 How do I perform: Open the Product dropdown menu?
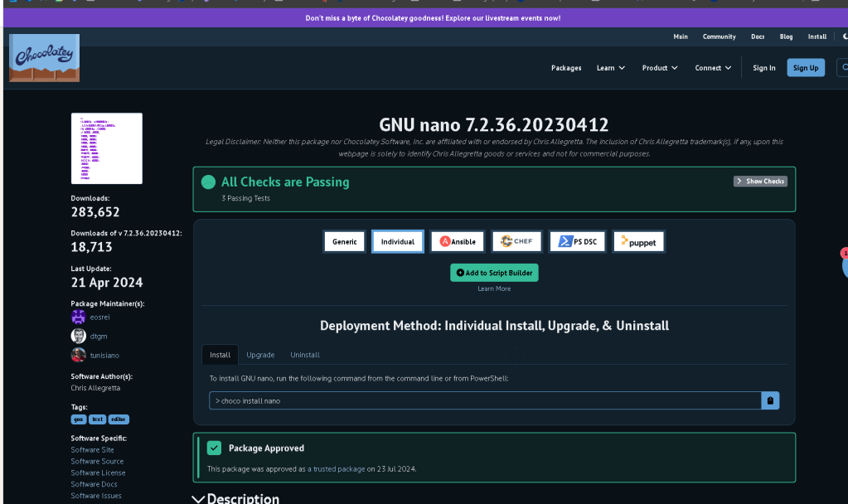pos(660,68)
